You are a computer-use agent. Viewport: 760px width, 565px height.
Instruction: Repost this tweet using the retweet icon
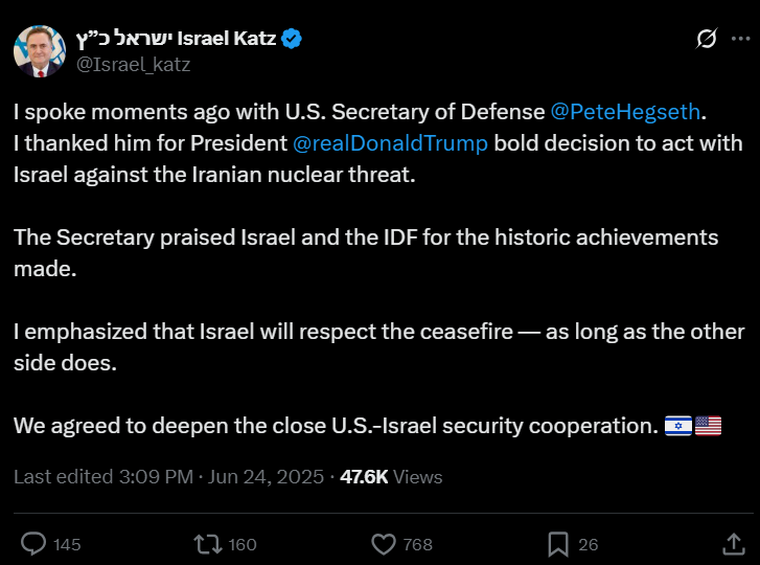click(208, 544)
